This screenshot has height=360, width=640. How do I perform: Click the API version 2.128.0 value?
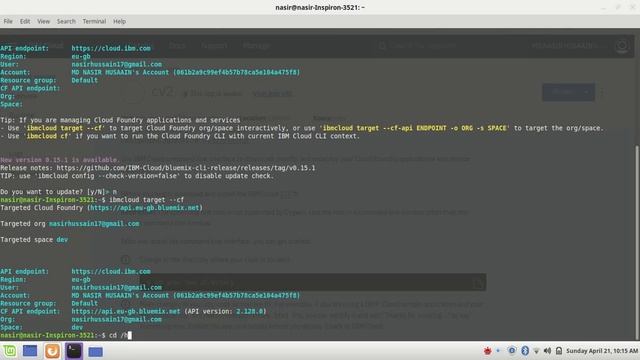249,311
